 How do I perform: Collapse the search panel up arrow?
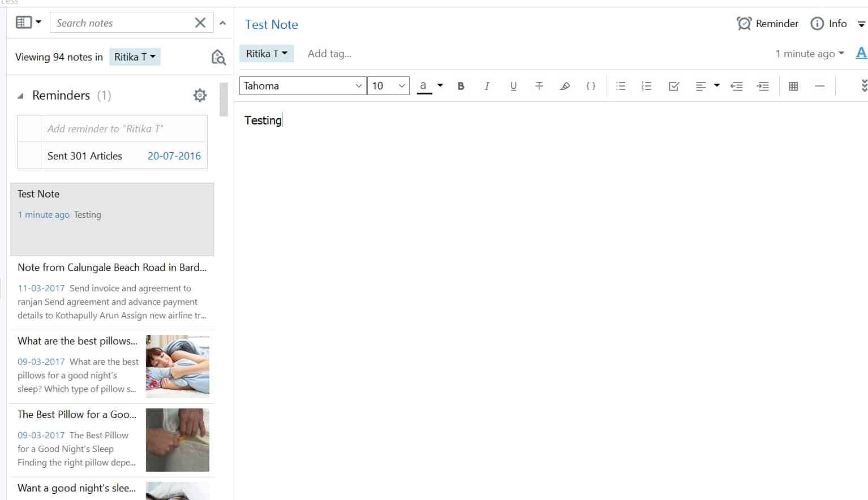pyautogui.click(x=222, y=23)
